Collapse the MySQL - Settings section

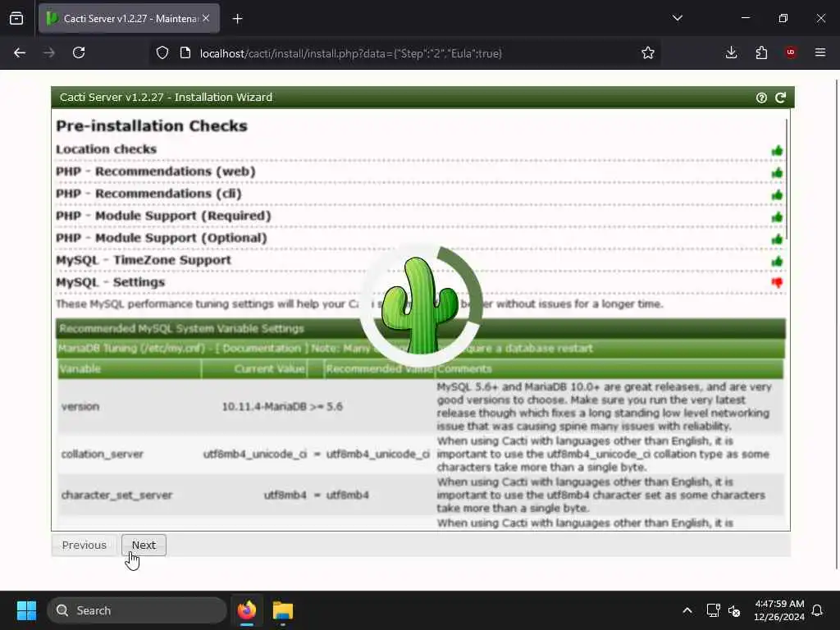coord(111,282)
